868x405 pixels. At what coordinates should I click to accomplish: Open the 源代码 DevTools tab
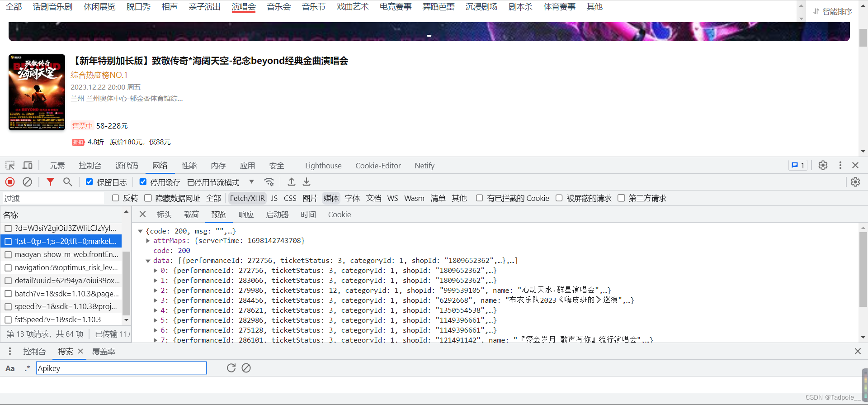127,166
